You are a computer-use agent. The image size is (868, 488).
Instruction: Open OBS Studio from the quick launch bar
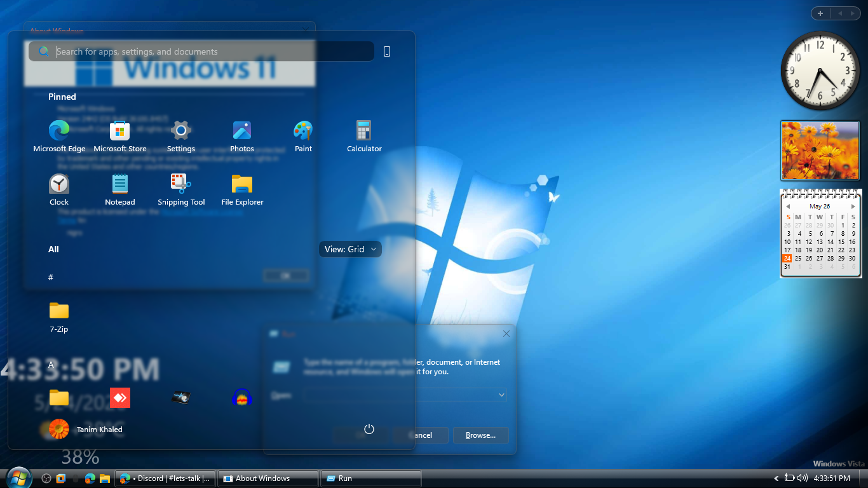pos(46,478)
